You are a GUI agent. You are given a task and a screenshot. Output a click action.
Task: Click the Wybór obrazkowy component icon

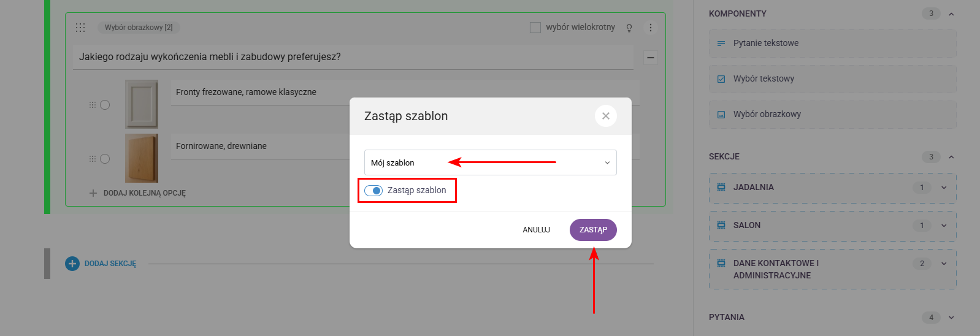(721, 115)
